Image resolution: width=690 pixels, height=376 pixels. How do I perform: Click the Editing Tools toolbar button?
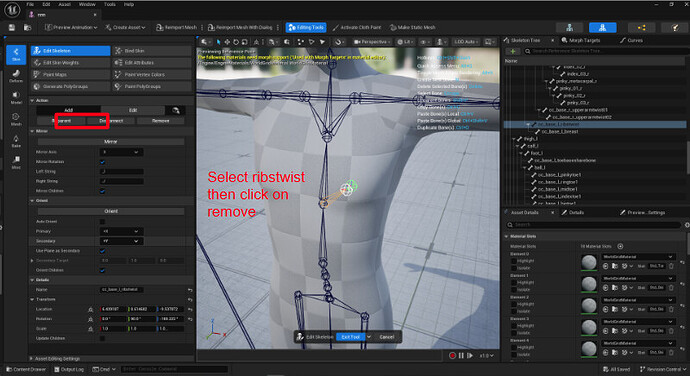pos(306,27)
